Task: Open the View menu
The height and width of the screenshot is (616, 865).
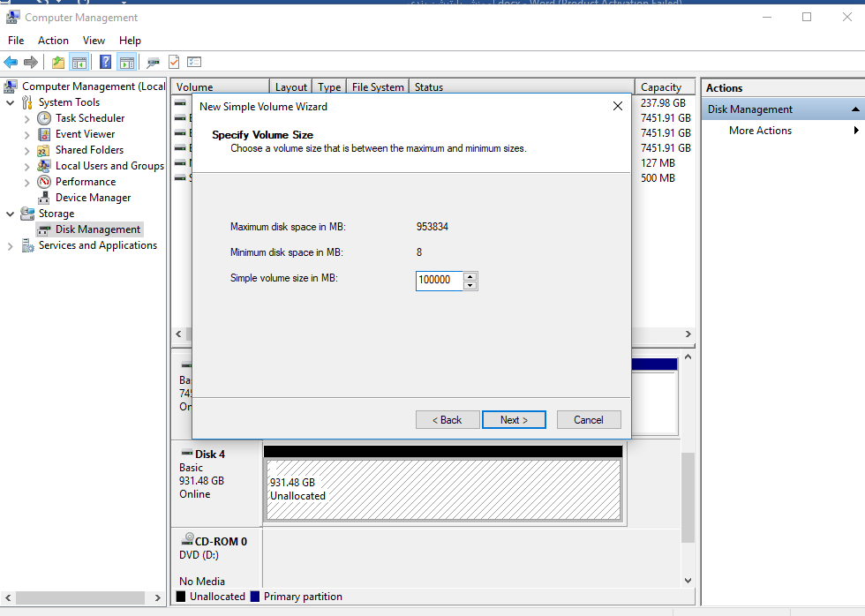Action: [94, 41]
